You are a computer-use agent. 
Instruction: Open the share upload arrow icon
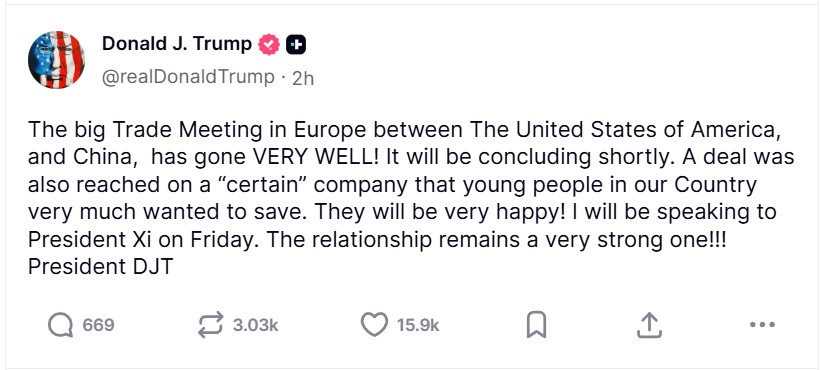[x=649, y=325]
